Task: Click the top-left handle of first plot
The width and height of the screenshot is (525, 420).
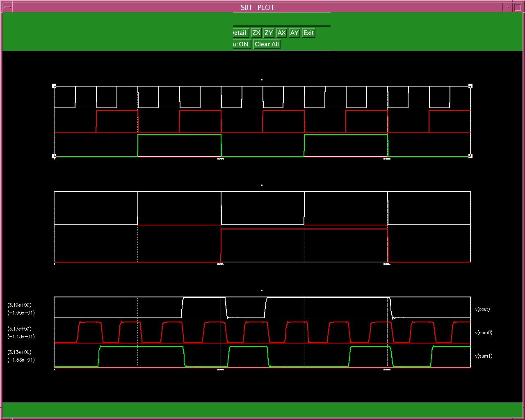Action: click(x=54, y=86)
